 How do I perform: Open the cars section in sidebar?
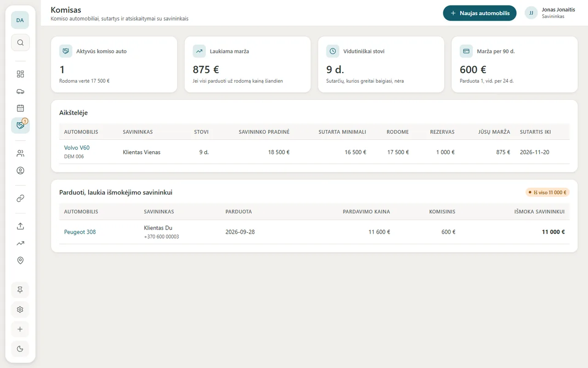pos(20,91)
